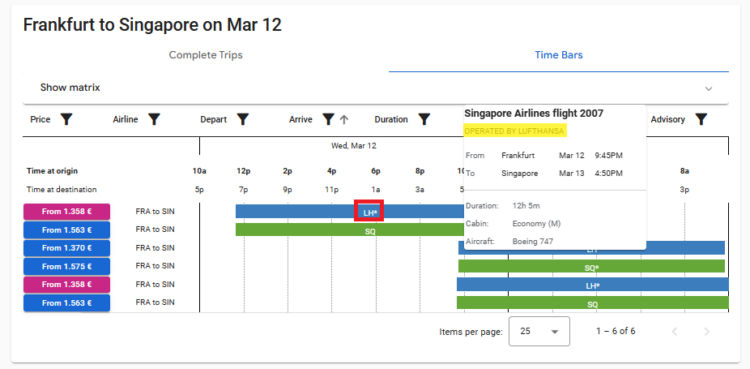Open the Depart column filter icon
Viewport: 750px width, 369px height.
pyautogui.click(x=243, y=120)
